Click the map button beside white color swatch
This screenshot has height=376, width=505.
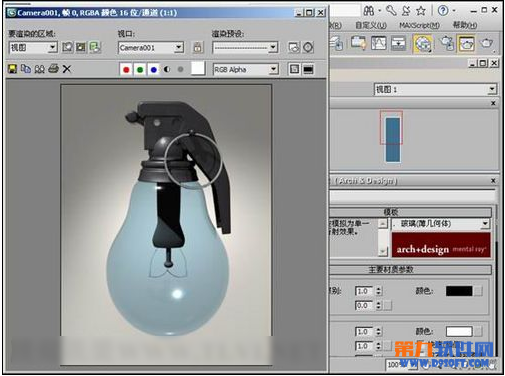click(479, 331)
